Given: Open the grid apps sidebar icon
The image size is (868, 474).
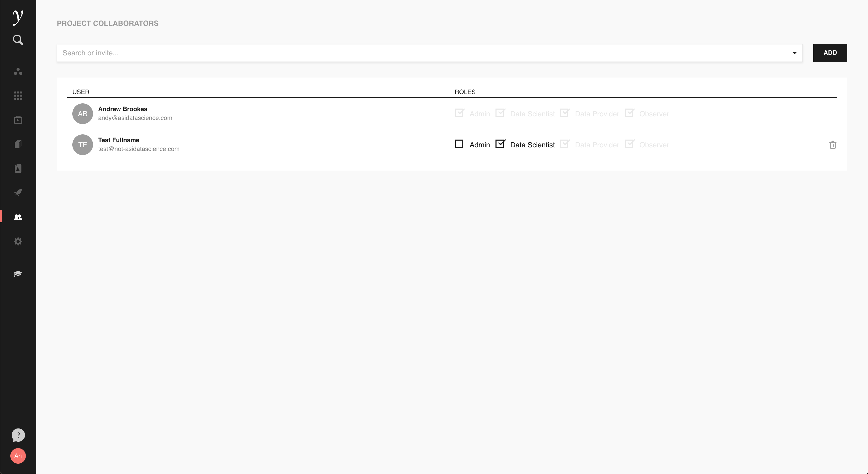Looking at the screenshot, I should click(18, 96).
